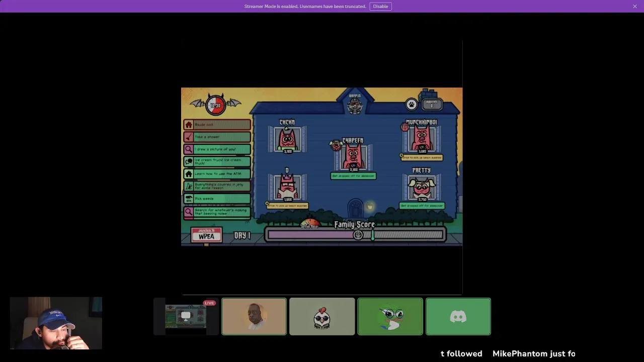Select PRETTY's monster with pigtails
The height and width of the screenshot is (362, 644).
[422, 187]
